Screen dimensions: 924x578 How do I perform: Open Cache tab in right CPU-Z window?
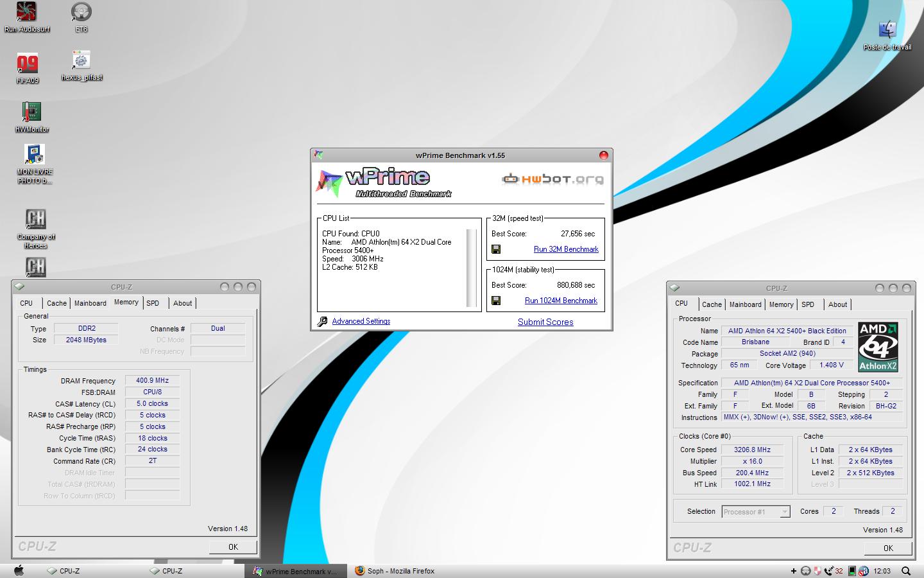pos(712,304)
